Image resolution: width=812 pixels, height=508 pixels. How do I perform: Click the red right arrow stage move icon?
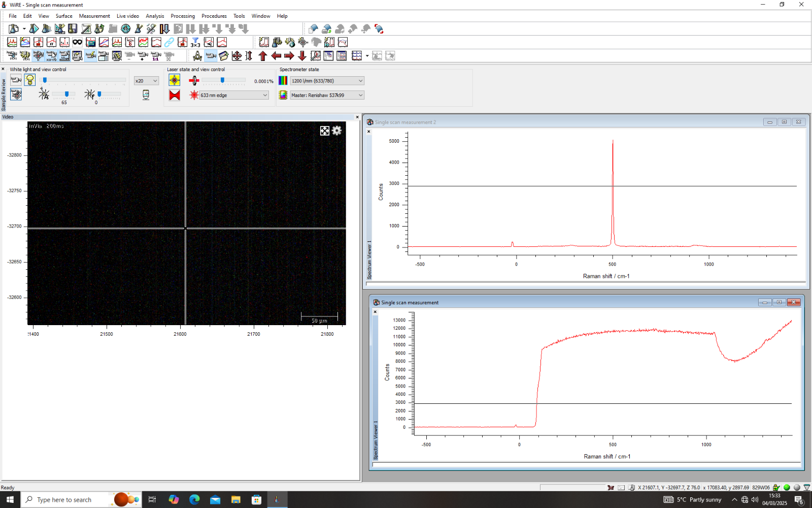(x=289, y=56)
